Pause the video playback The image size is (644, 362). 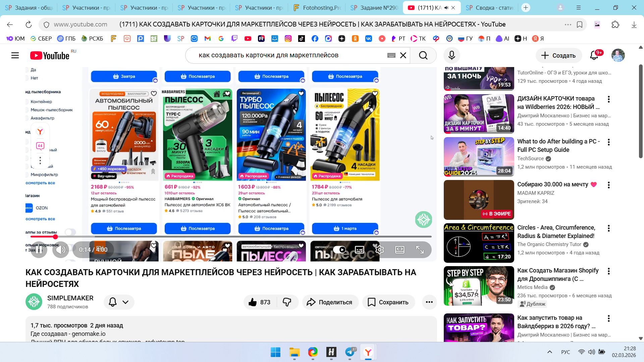[x=39, y=250]
